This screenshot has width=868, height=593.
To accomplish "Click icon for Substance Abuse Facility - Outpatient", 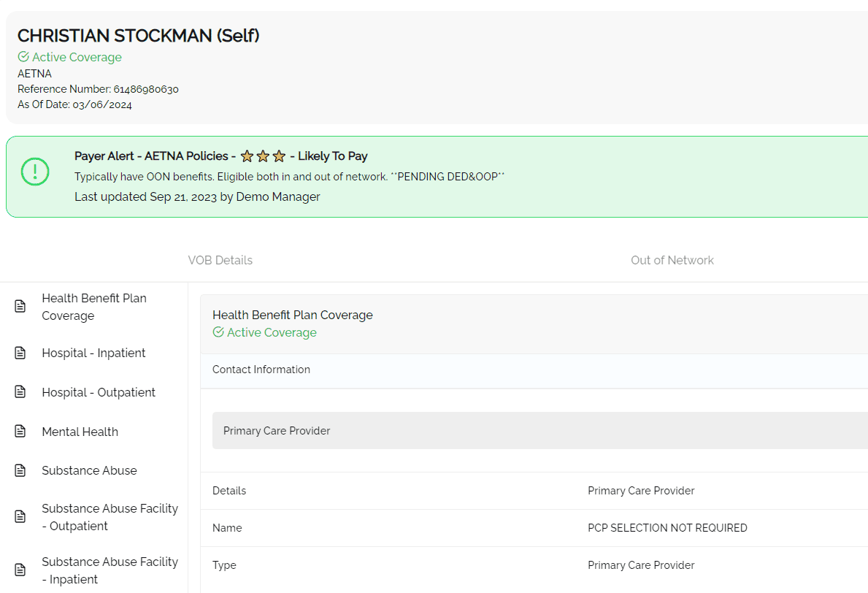I will pyautogui.click(x=20, y=517).
